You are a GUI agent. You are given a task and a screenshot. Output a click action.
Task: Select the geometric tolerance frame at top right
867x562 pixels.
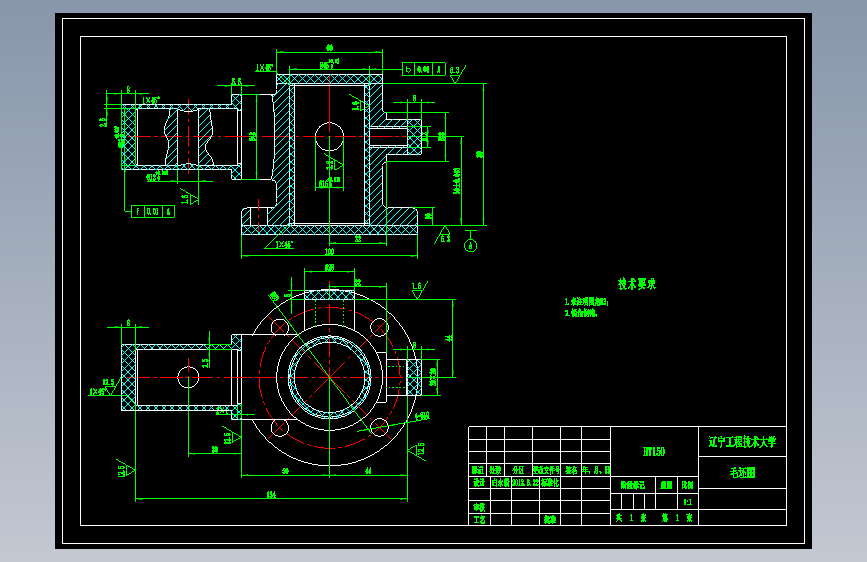pos(424,69)
